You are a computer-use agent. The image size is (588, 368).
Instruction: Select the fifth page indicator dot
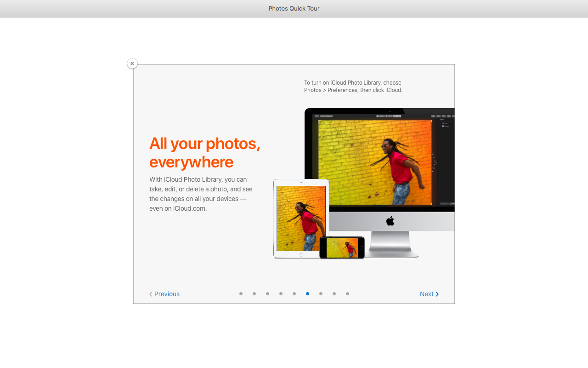[294, 293]
